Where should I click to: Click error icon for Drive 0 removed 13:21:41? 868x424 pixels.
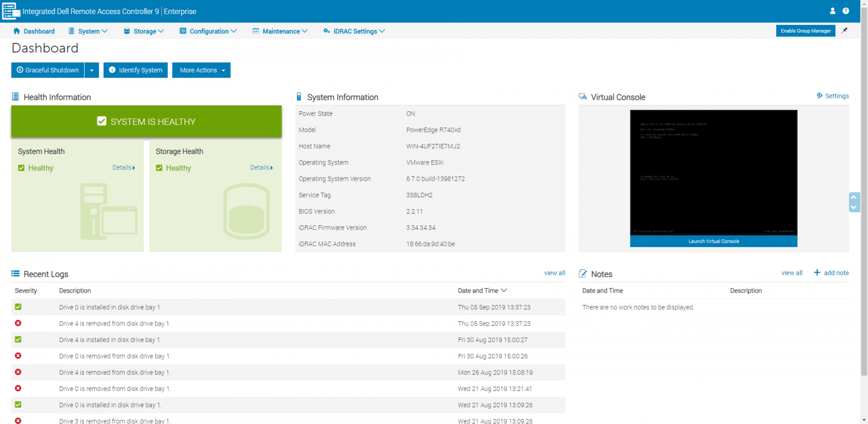18,388
